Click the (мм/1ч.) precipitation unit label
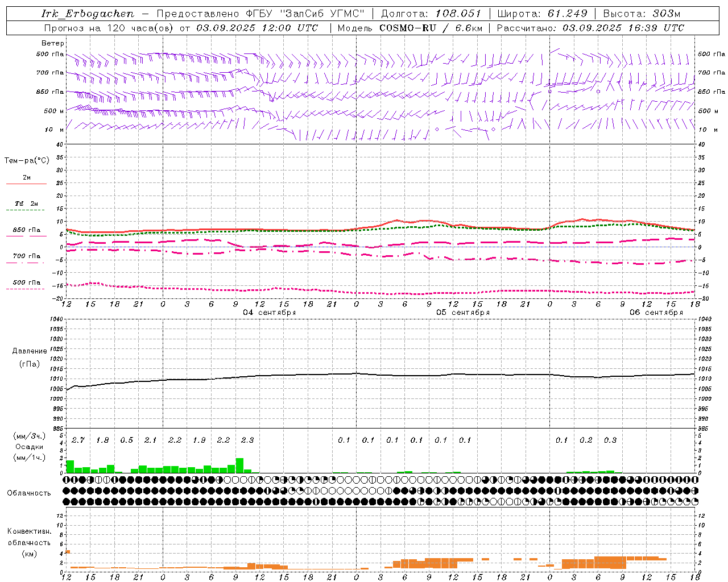 click(x=30, y=458)
